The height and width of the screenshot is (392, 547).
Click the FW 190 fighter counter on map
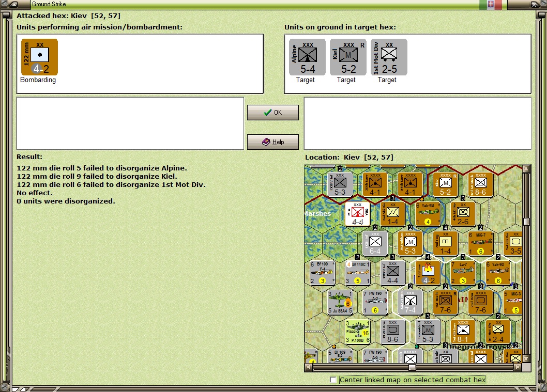[375, 302]
